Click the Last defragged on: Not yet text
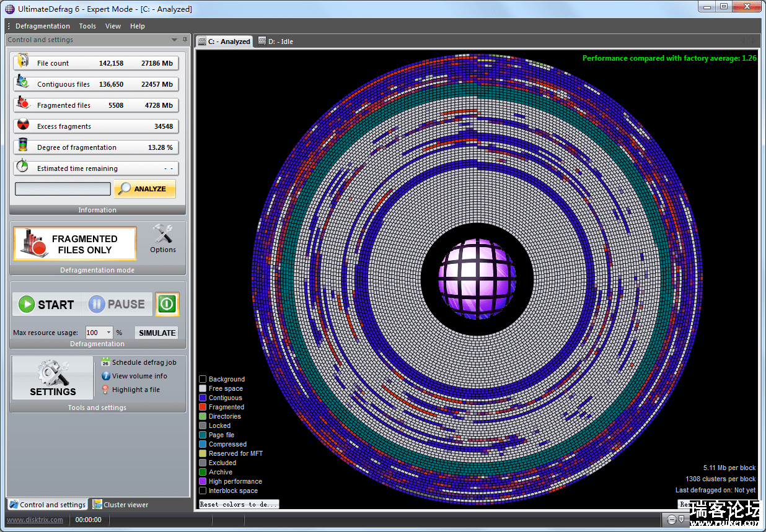 click(715, 490)
